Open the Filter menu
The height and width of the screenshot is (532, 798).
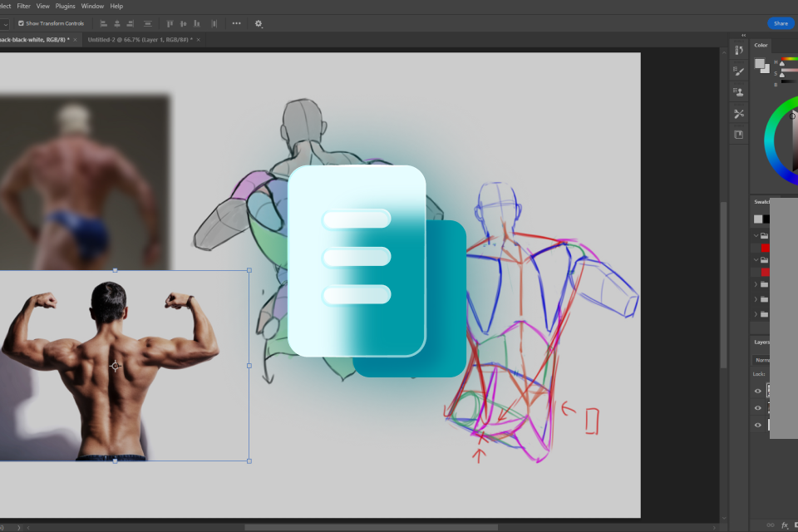[x=23, y=6]
